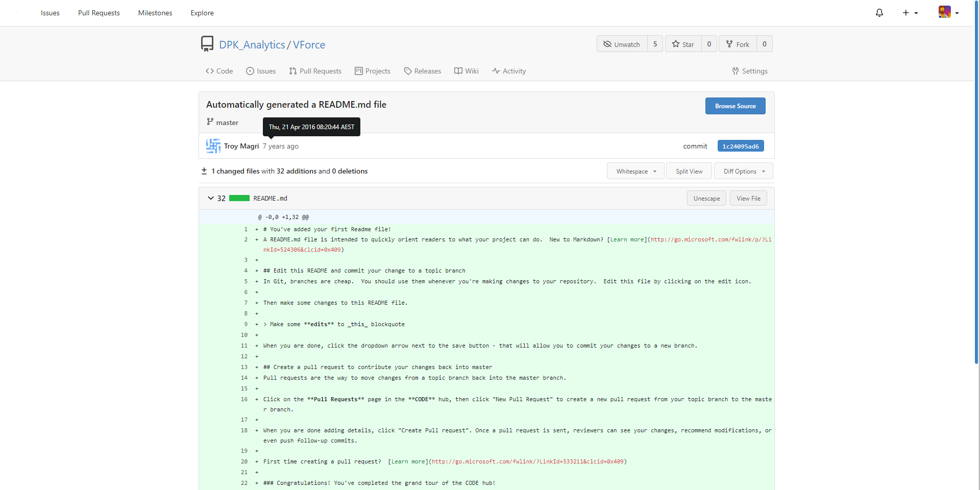Open the user avatar menu
This screenshot has height=490, width=980.
pos(948,12)
